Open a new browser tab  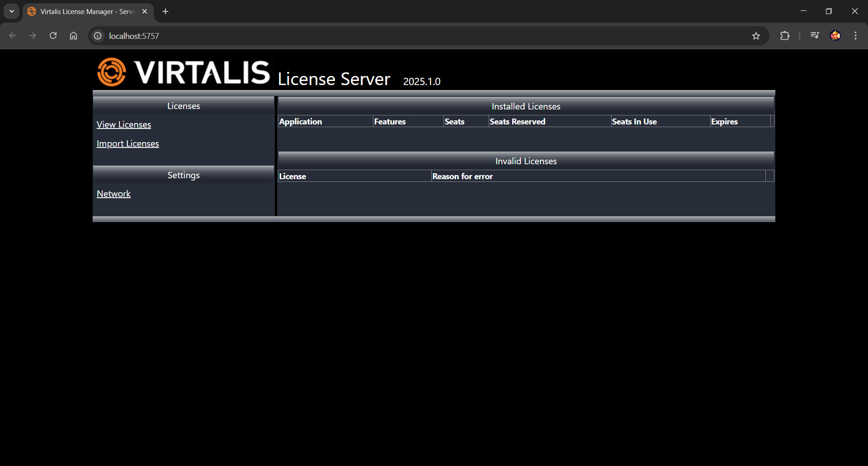(165, 11)
